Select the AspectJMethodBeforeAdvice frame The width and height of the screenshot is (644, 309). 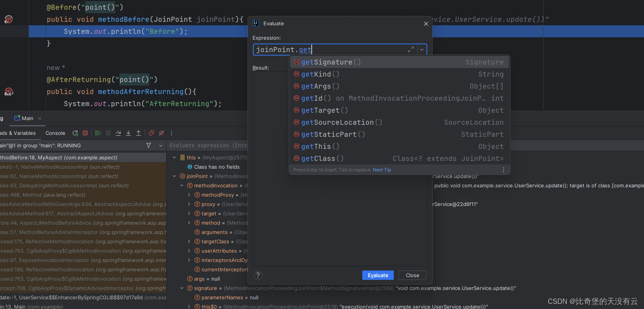(83, 223)
